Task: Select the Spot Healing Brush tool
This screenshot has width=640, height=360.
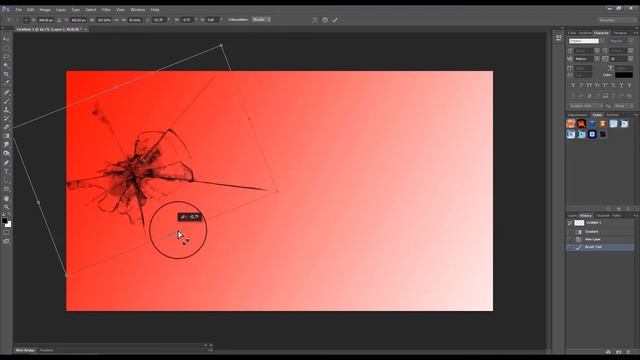Action: point(6,92)
